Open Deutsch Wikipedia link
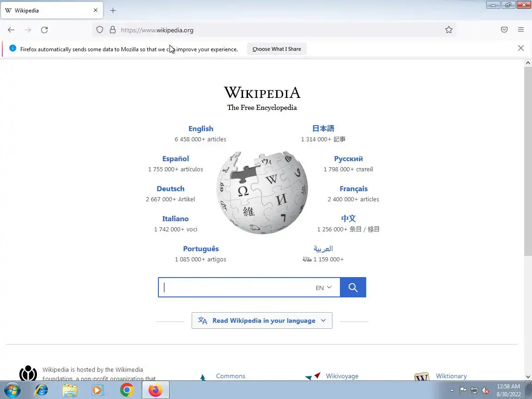The height and width of the screenshot is (399, 532). pos(171,188)
